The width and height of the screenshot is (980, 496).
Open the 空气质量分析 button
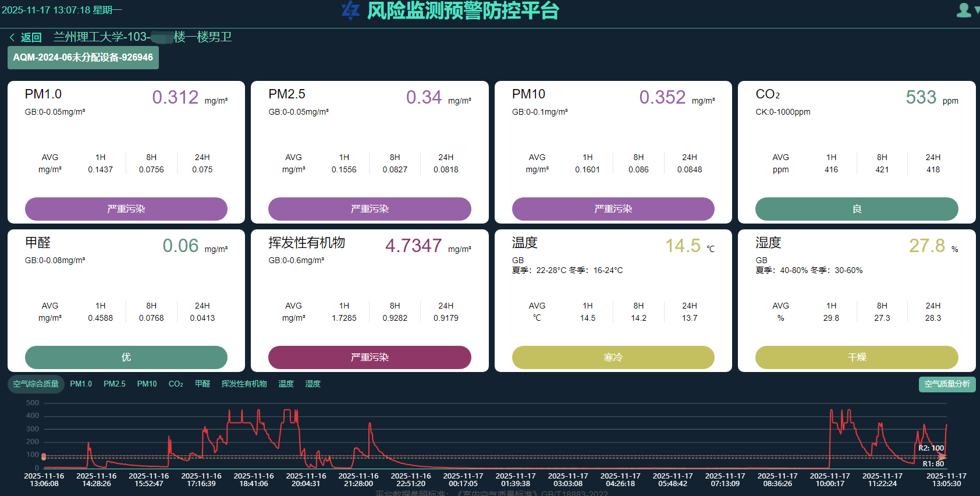coord(946,384)
